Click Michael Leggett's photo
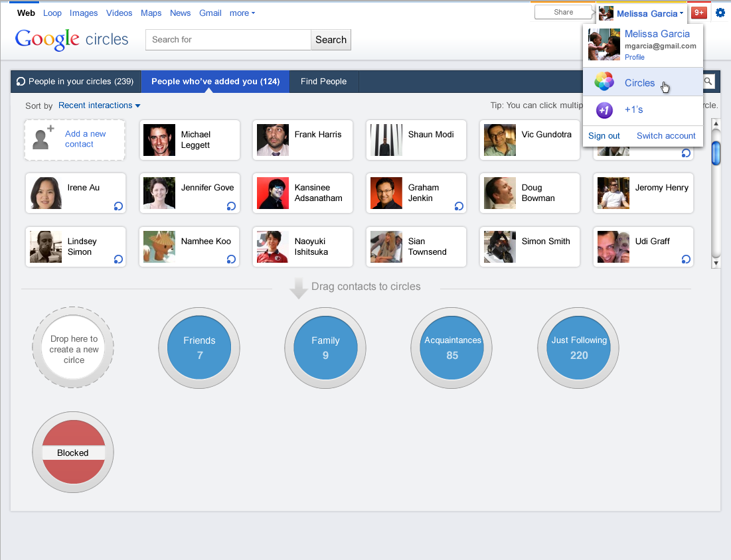Viewport: 731px width, 560px height. point(159,140)
